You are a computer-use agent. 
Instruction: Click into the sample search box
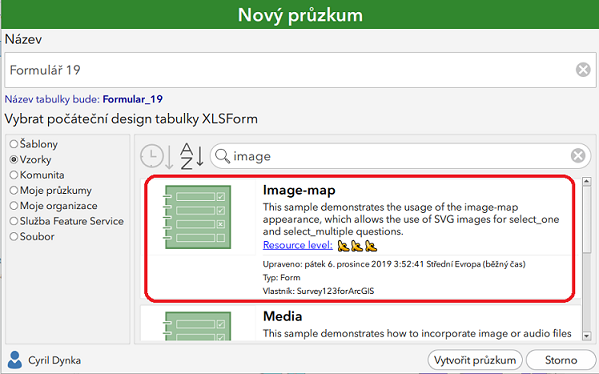(400, 156)
